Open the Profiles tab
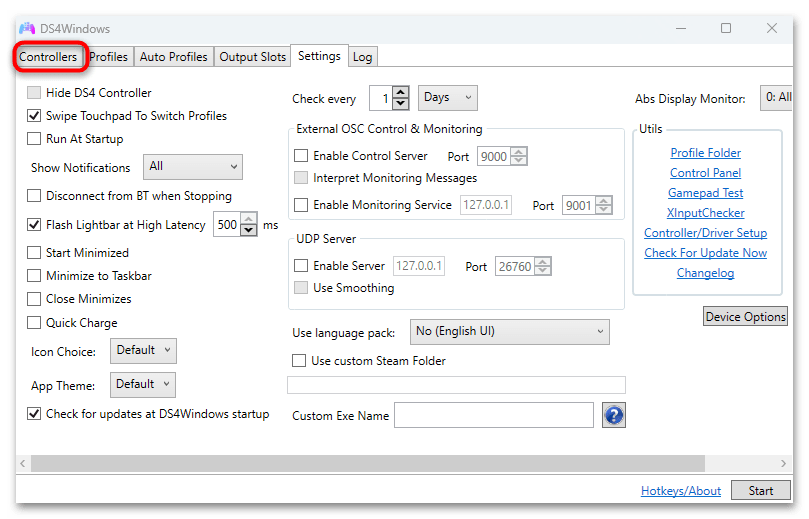Viewport: 809px width, 519px height. [108, 57]
